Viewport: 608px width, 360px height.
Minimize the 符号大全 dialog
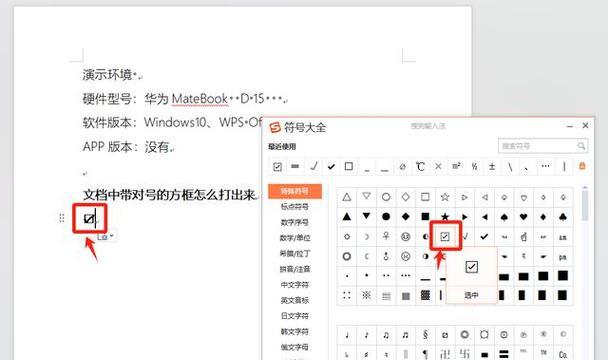click(x=570, y=126)
